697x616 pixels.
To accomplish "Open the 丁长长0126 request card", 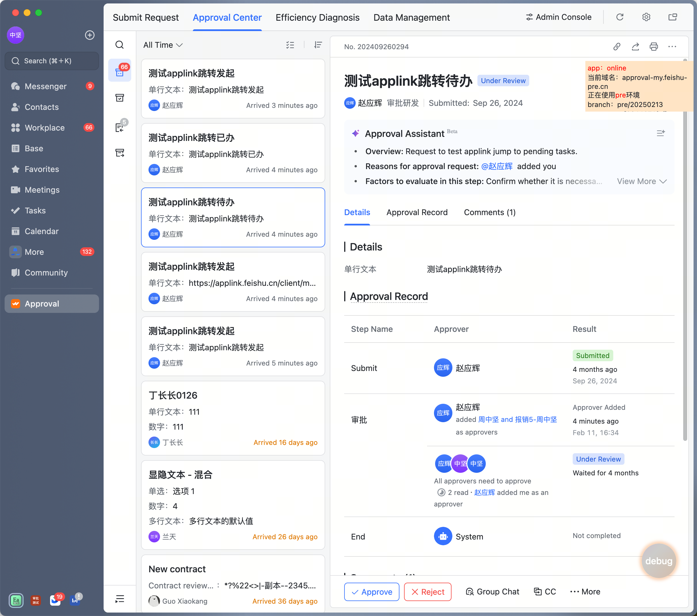I will pos(233,418).
